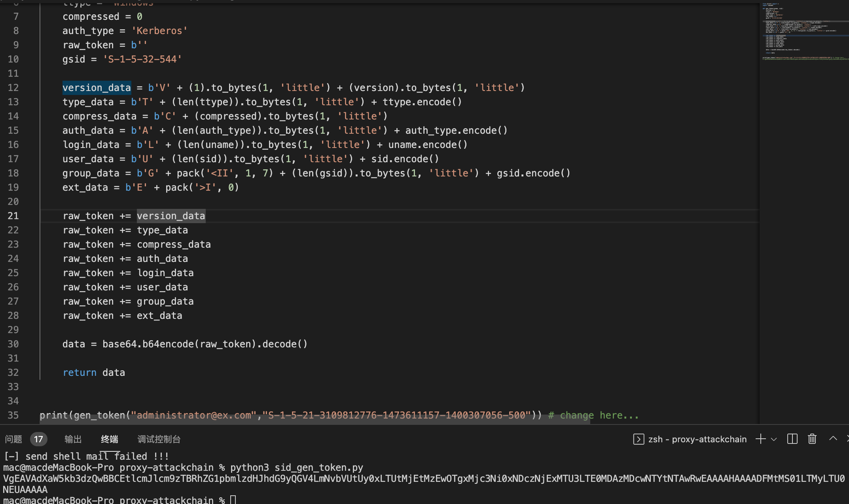The height and width of the screenshot is (504, 849).
Task: Maximize the panel with the up chevron
Action: (x=833, y=439)
